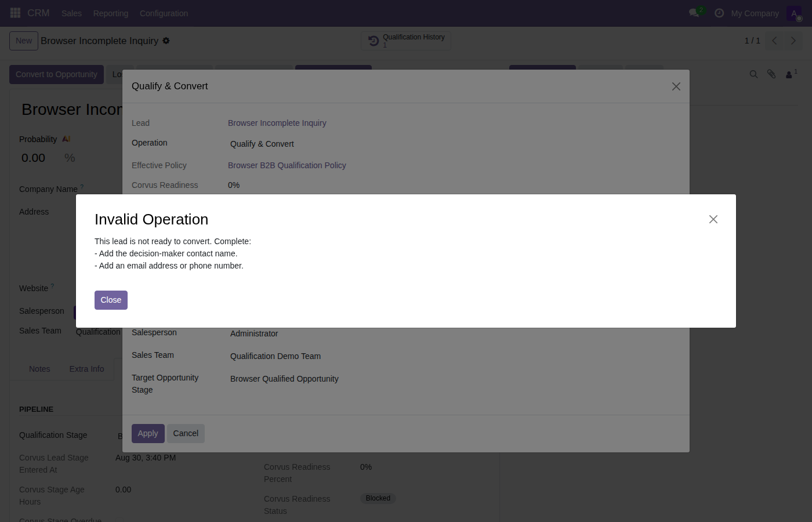Open the Browser Incomplete Inquiry lead link
The width and height of the screenshot is (812, 522).
click(277, 123)
